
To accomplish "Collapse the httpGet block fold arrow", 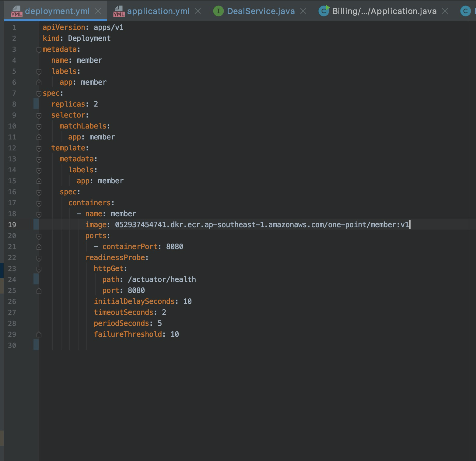I will click(x=38, y=269).
